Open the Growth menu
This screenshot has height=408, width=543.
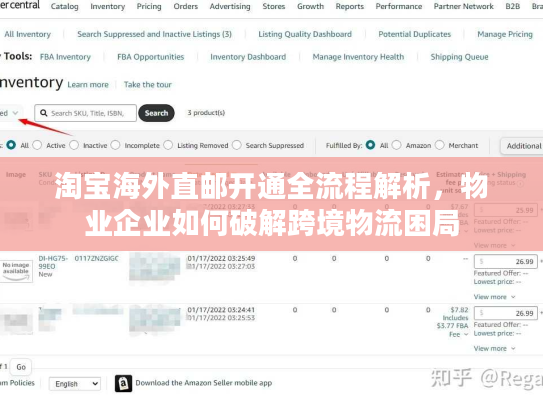pyautogui.click(x=310, y=6)
